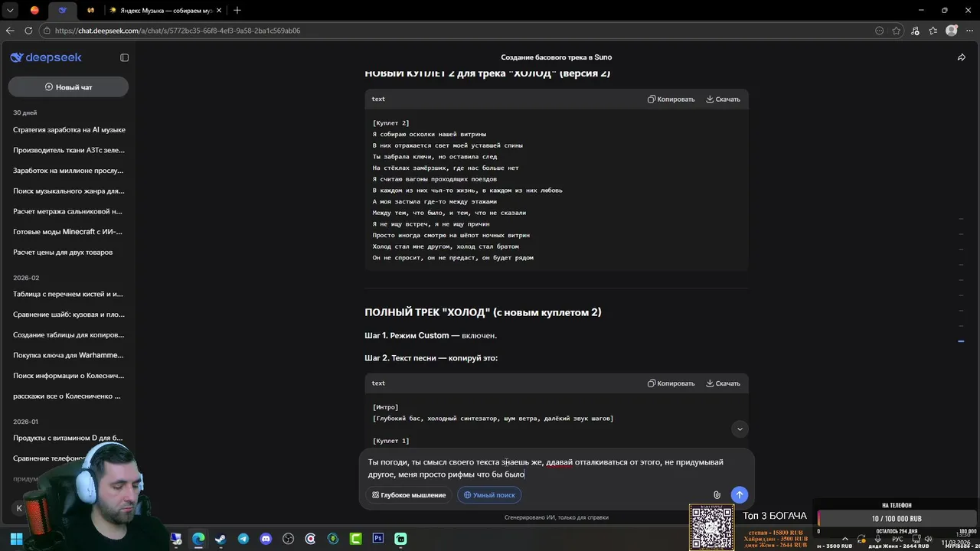The image size is (980, 551).
Task: Toggle Глубокое мышление mode
Action: [x=409, y=495]
